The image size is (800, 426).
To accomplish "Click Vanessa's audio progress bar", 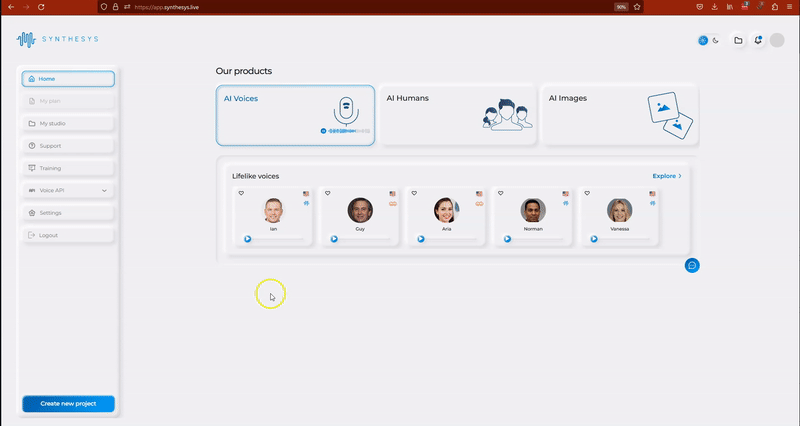I will coord(624,239).
